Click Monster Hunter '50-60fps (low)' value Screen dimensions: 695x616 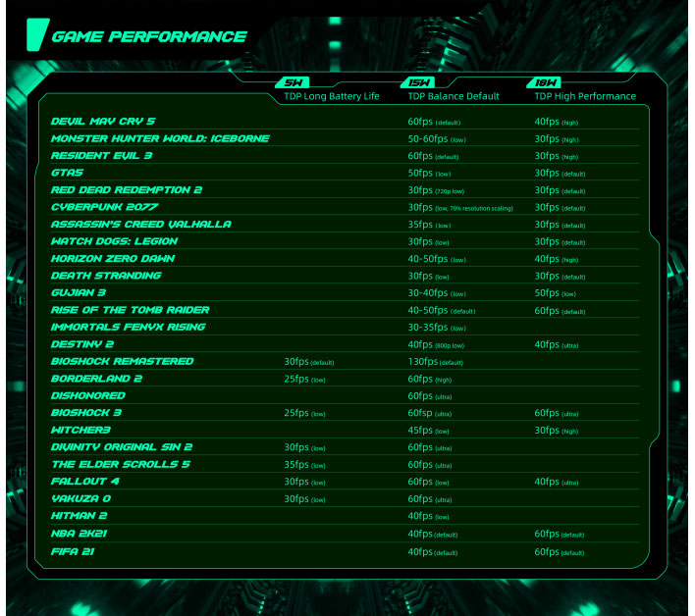click(437, 139)
